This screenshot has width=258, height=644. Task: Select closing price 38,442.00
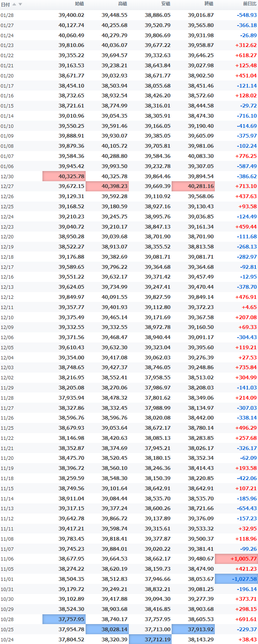201,418
